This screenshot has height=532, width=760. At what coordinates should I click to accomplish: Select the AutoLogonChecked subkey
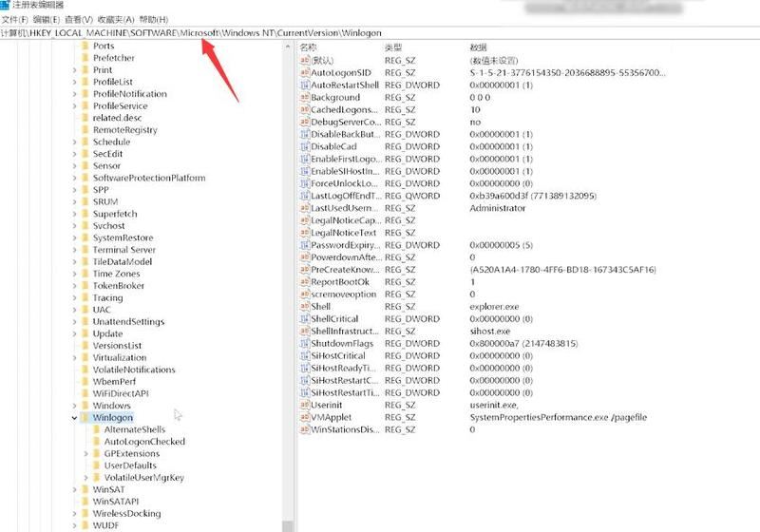[x=143, y=442]
